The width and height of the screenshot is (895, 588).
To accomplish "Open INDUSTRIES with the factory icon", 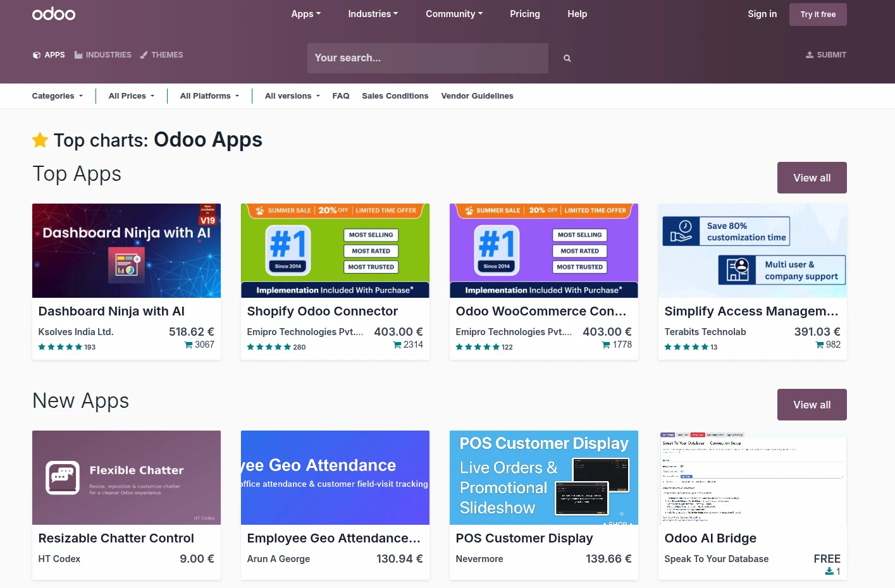I will coord(103,55).
